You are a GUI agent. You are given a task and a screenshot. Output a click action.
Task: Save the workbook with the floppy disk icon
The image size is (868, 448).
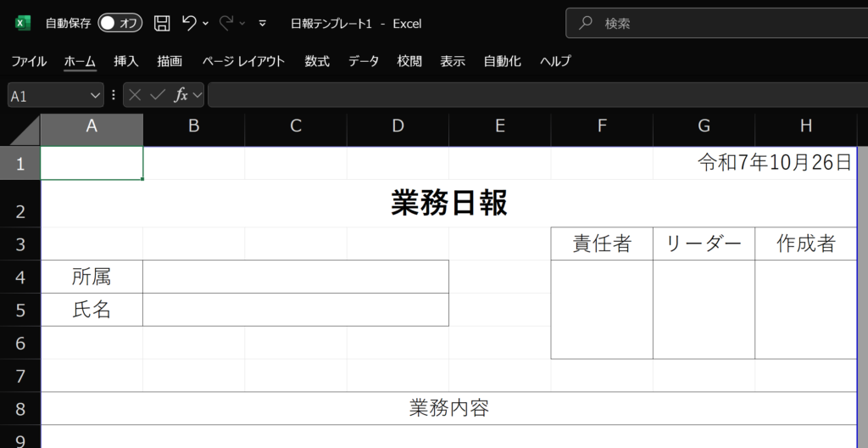point(162,24)
